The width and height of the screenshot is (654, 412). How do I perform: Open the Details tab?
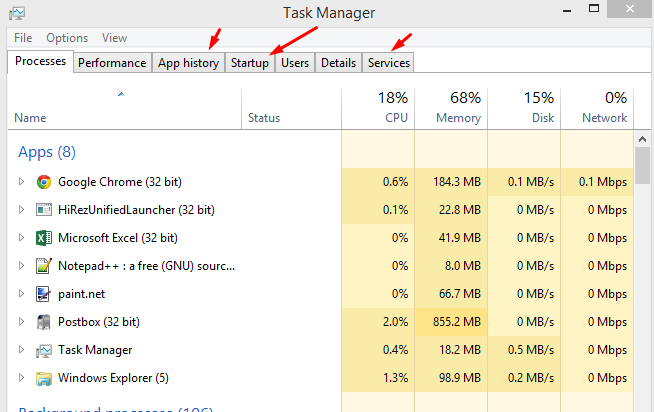tap(338, 63)
